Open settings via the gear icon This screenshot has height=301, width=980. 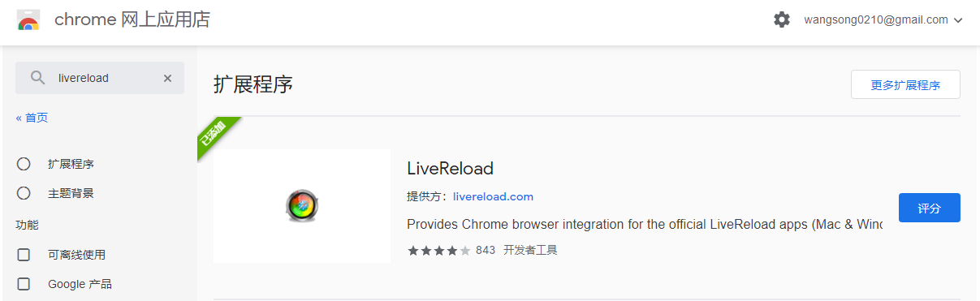point(782,19)
